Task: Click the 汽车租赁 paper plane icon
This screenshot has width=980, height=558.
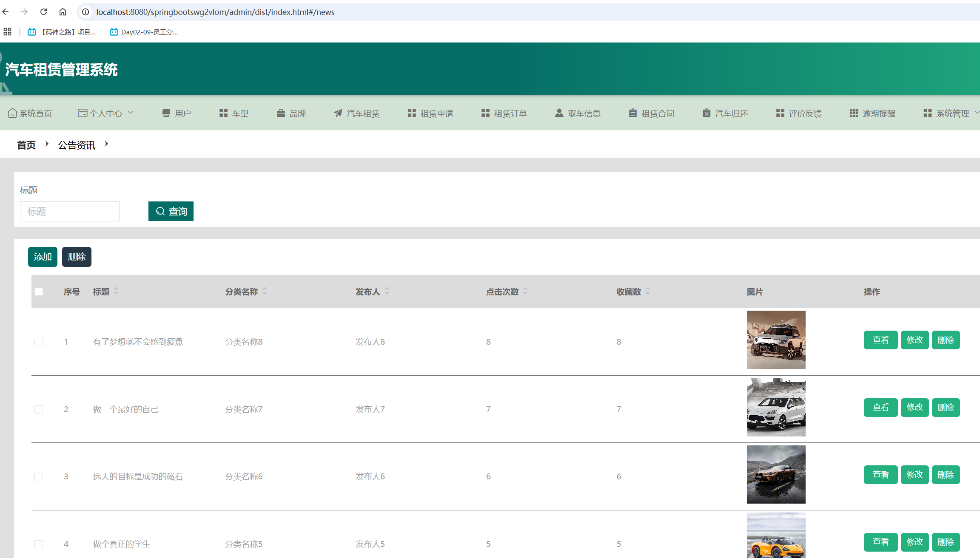Action: pyautogui.click(x=338, y=113)
